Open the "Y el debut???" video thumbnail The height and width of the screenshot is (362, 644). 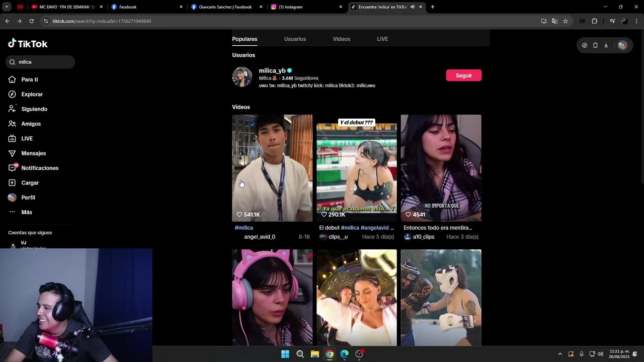357,168
